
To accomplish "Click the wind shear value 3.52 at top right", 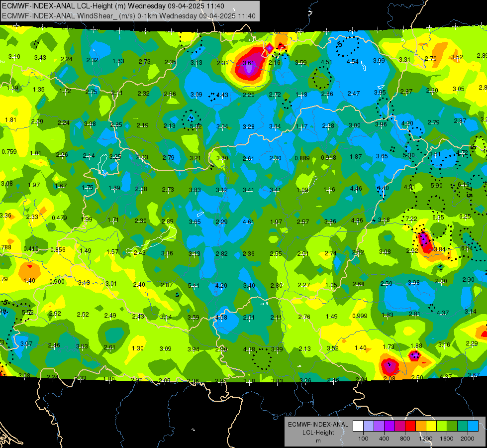I will tap(457, 57).
